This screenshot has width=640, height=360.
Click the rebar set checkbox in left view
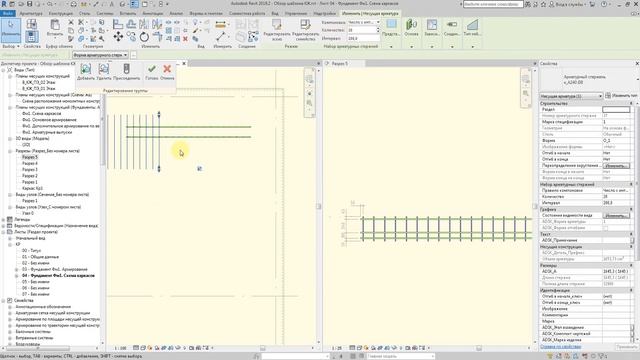click(199, 169)
